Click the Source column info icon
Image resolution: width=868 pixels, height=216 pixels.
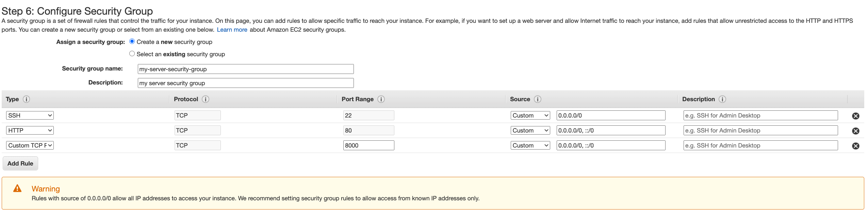point(538,99)
